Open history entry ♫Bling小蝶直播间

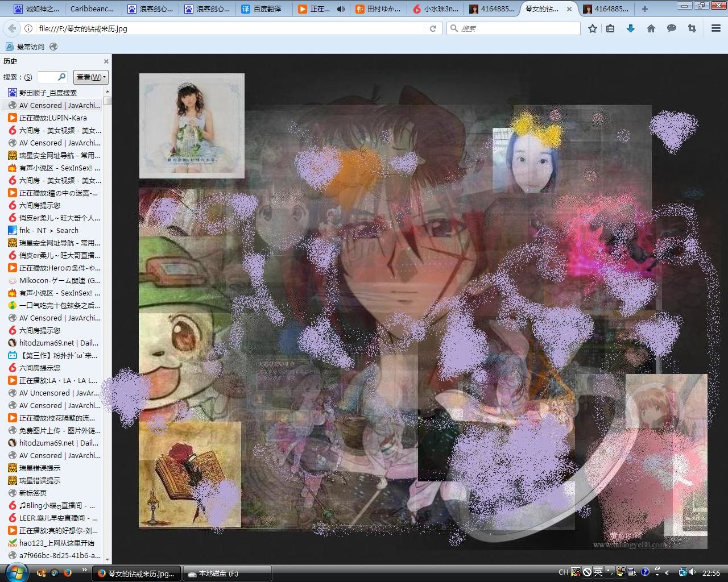[52, 505]
